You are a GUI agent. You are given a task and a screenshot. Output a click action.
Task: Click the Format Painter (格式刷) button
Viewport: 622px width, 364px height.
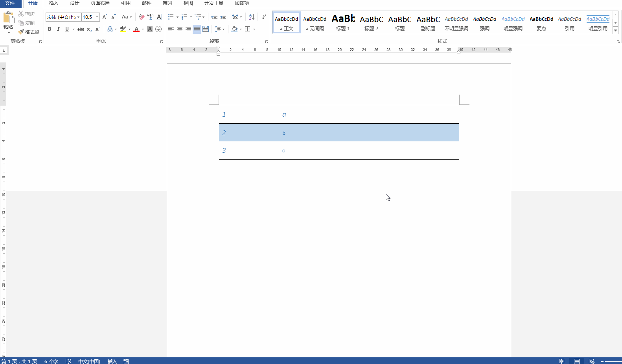(x=29, y=32)
